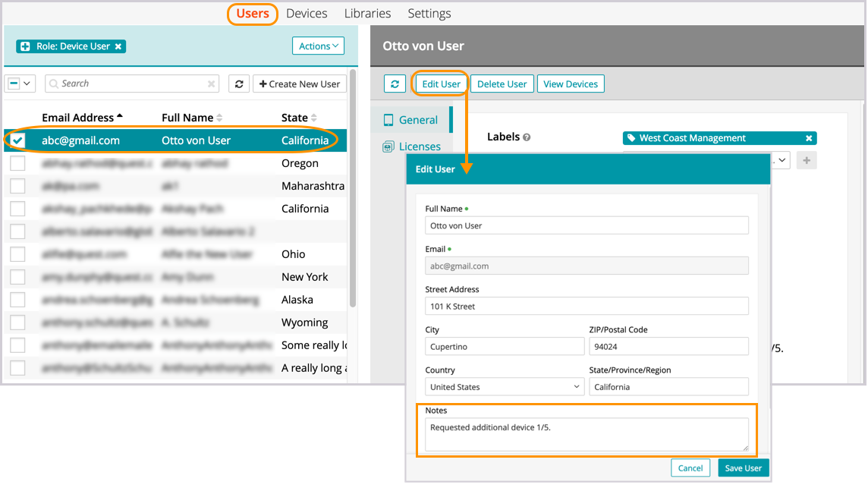
Task: Click refresh icon in Otto von User panel
Action: tap(395, 84)
